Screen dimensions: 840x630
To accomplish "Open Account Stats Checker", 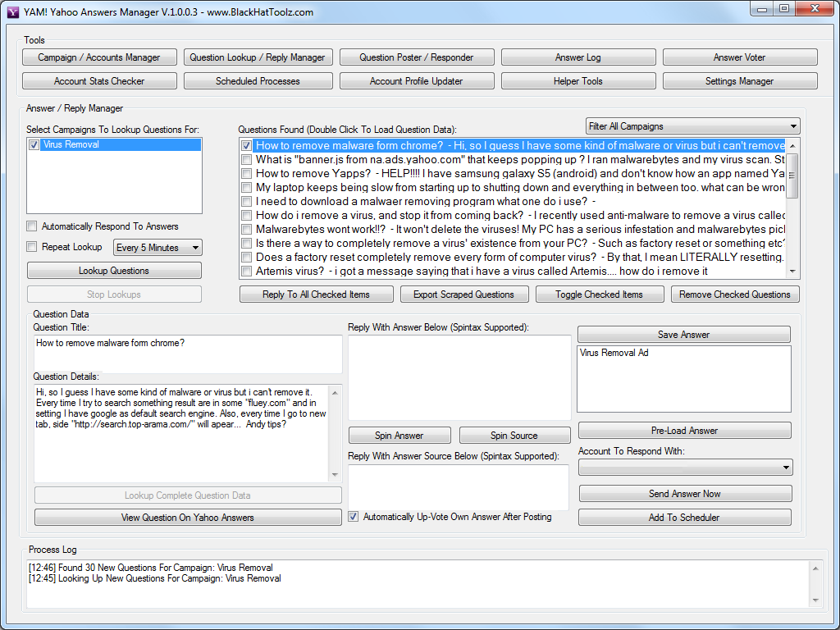I will coord(99,81).
